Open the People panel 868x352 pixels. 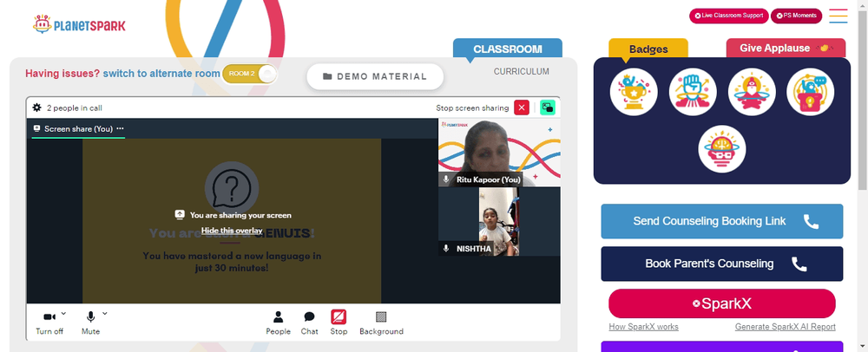click(x=278, y=323)
